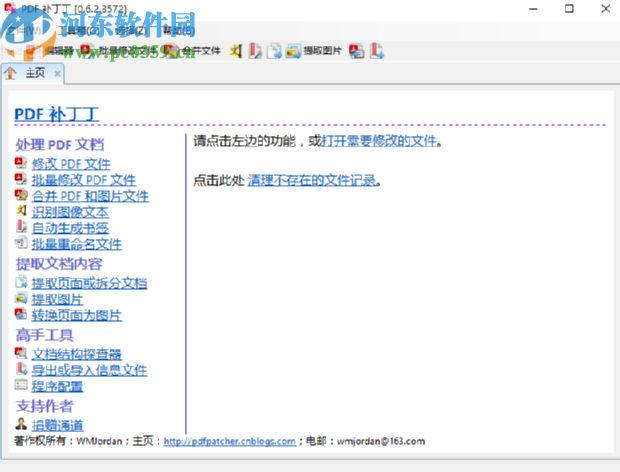The height and width of the screenshot is (472, 620).
Task: Click the 支持作者 section heading
Action: click(x=45, y=406)
